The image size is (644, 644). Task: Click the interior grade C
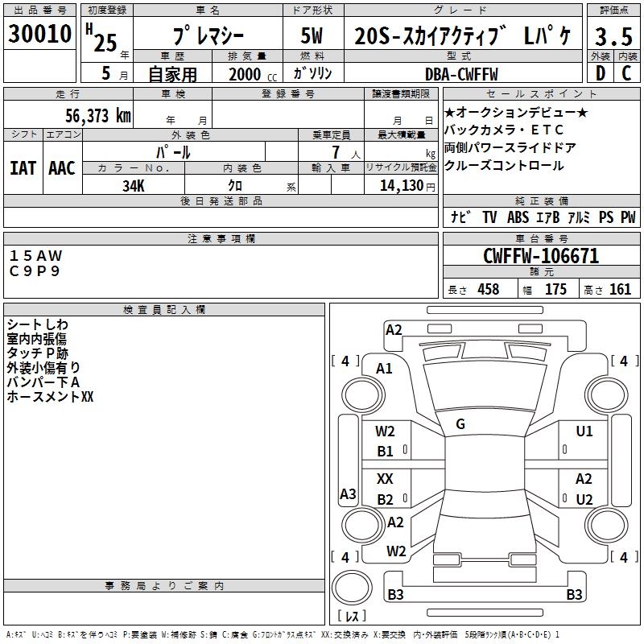pos(626,73)
